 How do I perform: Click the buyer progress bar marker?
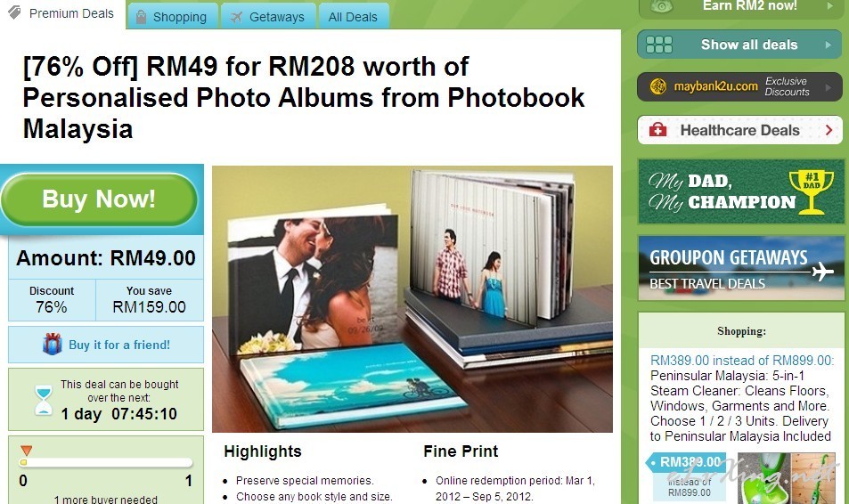(x=26, y=451)
